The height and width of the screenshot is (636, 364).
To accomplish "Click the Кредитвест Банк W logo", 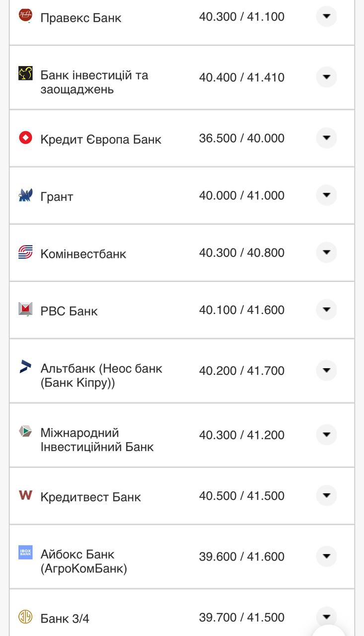I will click(25, 495).
